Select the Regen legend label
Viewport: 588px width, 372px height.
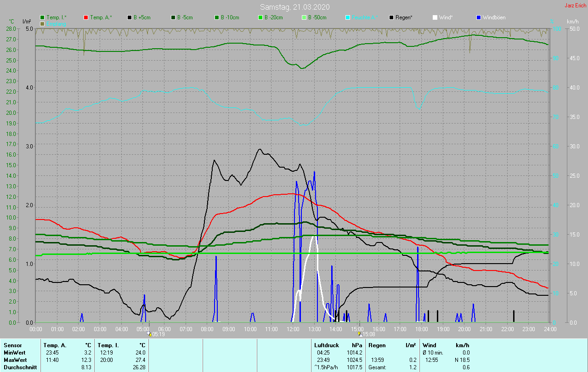click(x=404, y=17)
